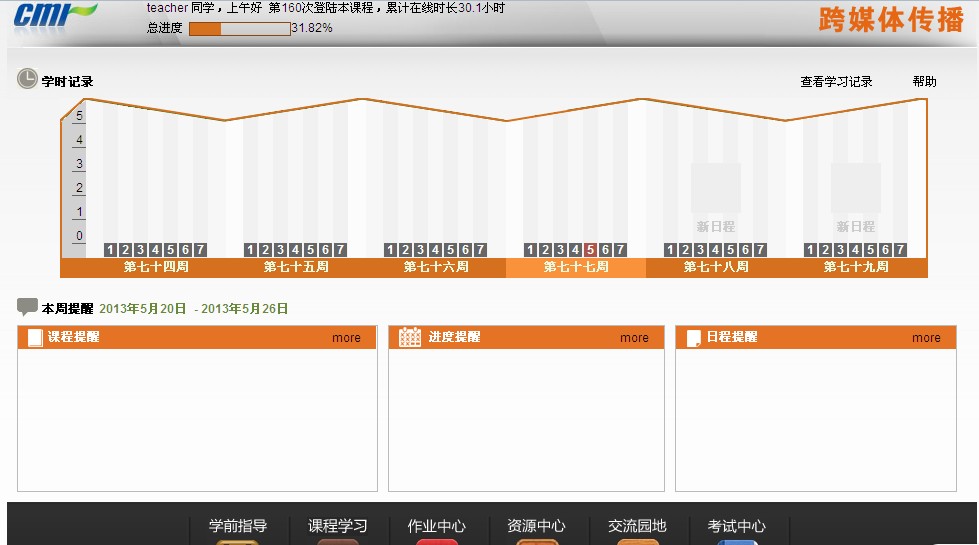Click the 帮助 help link
Viewport: 979px width, 545px height.
[x=924, y=82]
